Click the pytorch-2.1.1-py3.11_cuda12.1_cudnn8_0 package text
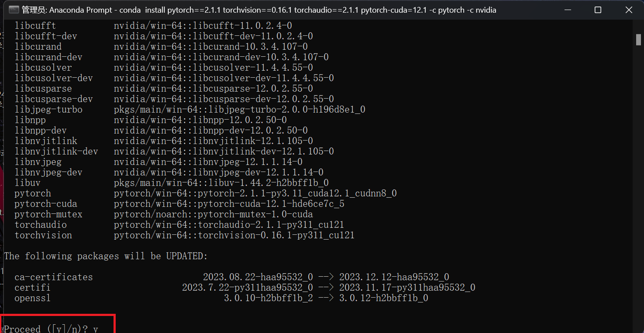 255,193
